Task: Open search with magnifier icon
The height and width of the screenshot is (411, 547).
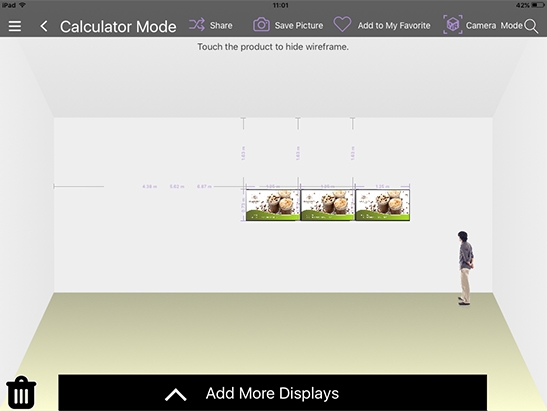Action: 531,26
